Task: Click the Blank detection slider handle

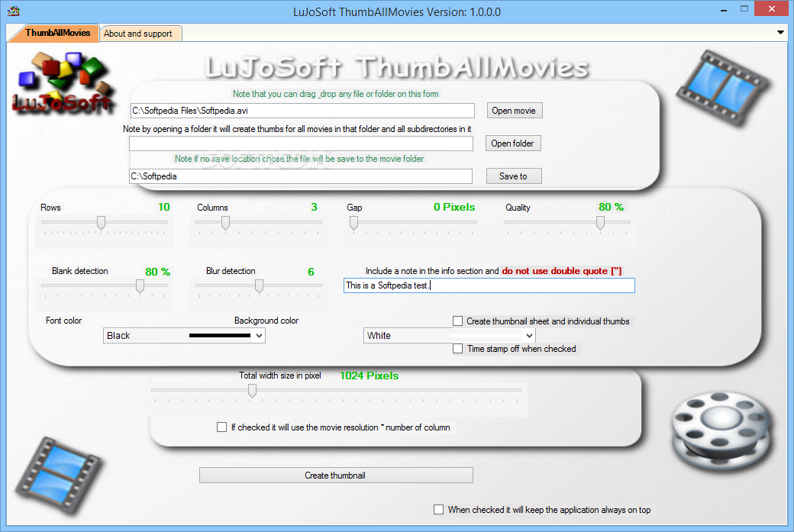Action: tap(140, 286)
